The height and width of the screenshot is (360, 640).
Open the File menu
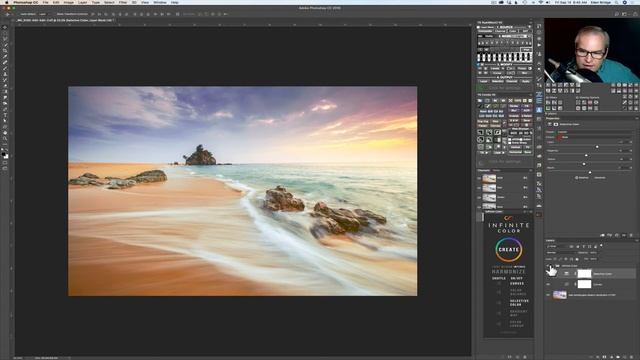[45, 2]
